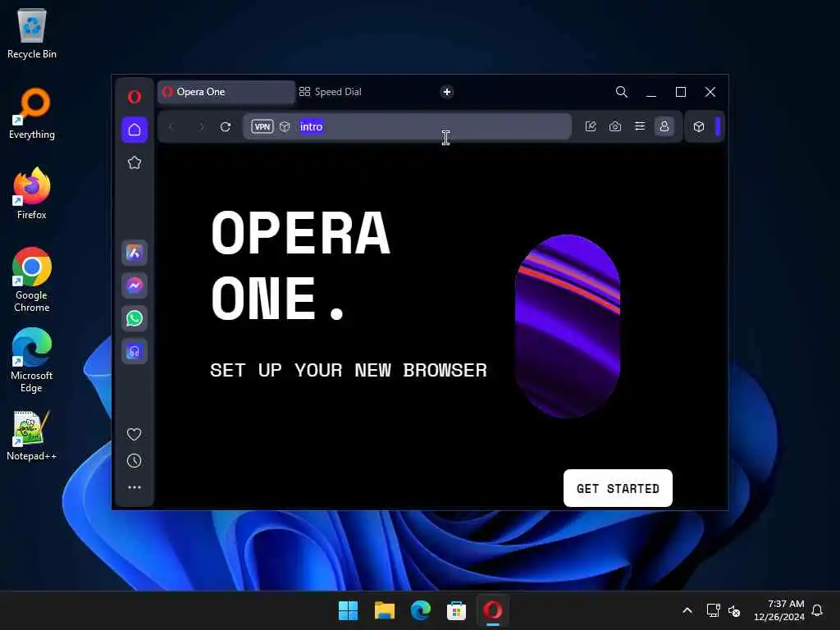840x630 pixels.
Task: Toggle the VPN badge in address bar
Action: pos(262,126)
